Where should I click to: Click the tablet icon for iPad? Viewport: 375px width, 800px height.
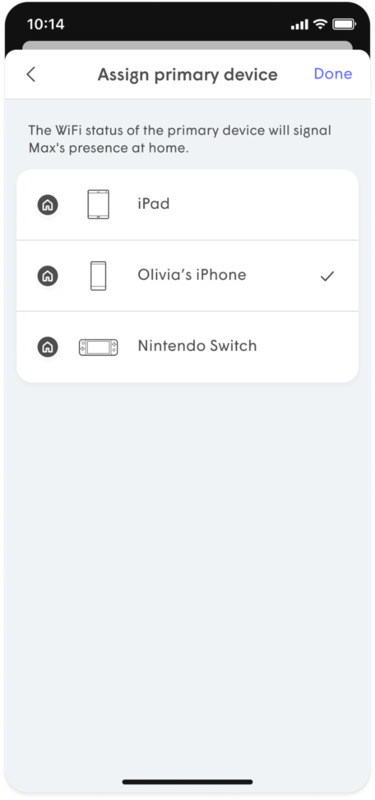(98, 205)
